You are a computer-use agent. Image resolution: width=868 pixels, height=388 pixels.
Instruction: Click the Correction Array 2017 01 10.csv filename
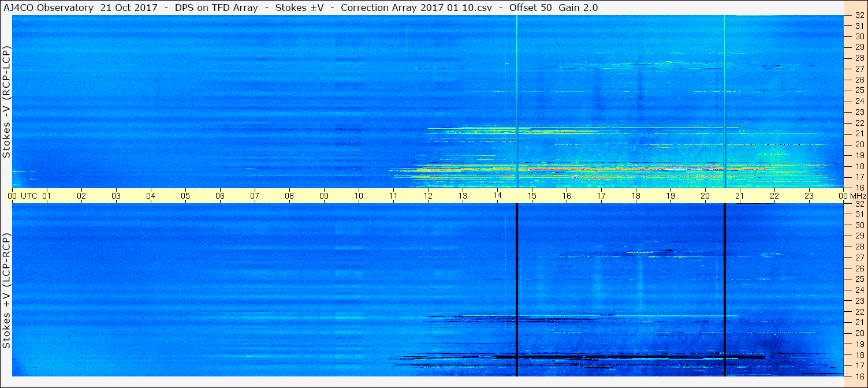(416, 8)
